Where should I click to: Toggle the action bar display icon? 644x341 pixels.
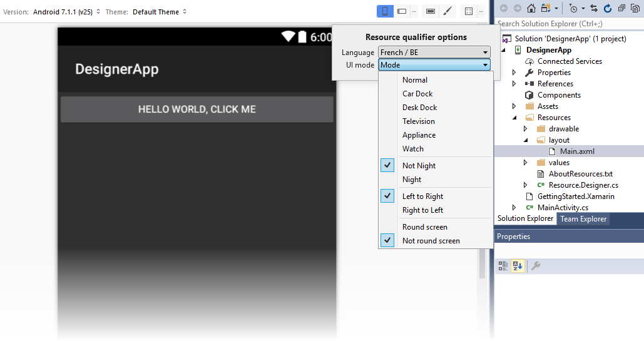click(431, 11)
